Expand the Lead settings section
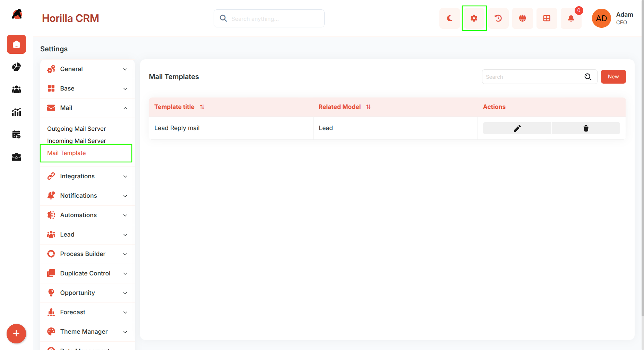This screenshot has height=350, width=644. tap(87, 234)
